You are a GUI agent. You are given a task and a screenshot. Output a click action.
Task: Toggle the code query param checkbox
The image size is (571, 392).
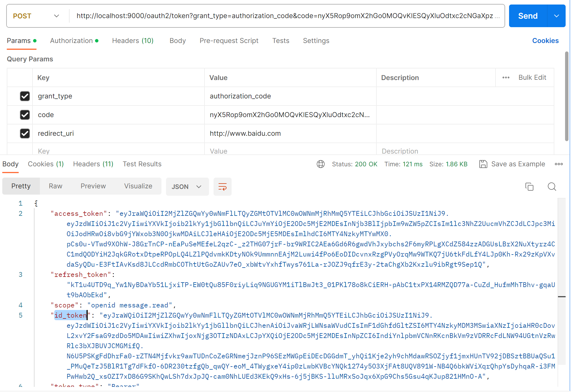pos(24,115)
